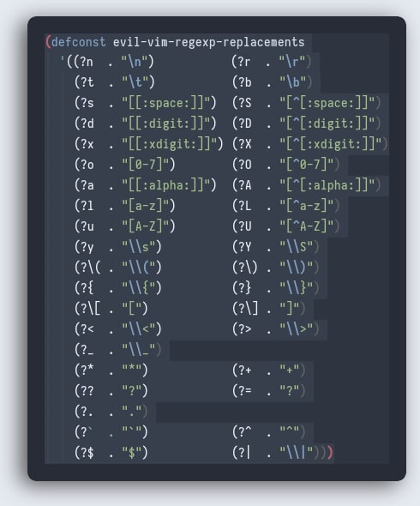Image resolution: width=420 pixels, height=506 pixels.
Task: Click the "\\{" string value
Action: pyautogui.click(x=138, y=288)
